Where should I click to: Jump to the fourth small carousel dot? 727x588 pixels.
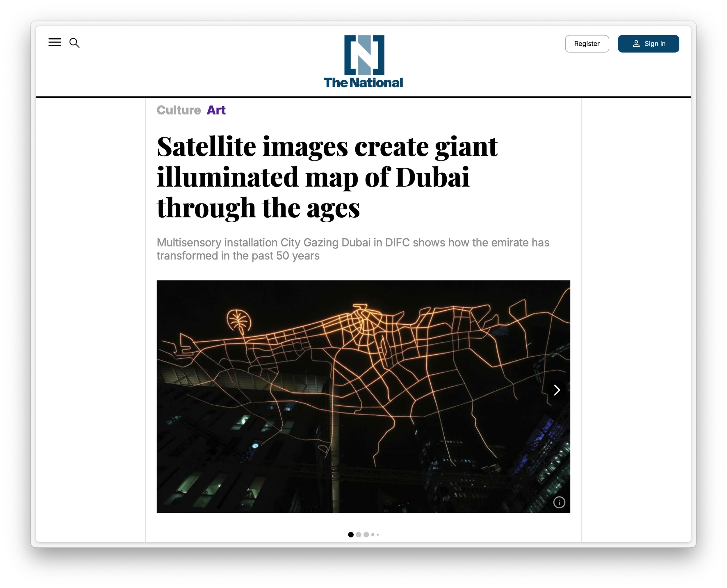tap(373, 535)
